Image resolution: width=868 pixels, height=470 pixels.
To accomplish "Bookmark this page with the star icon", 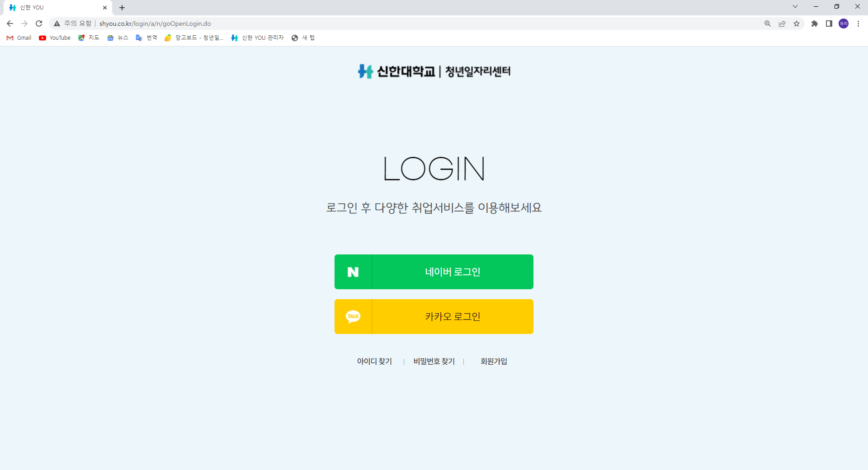I will (797, 23).
